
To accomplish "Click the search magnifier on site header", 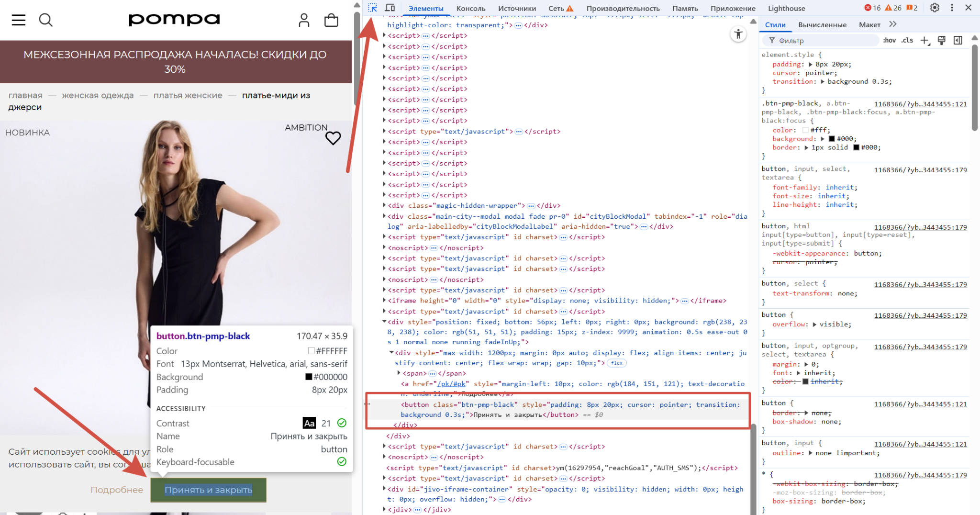I will click(x=45, y=20).
